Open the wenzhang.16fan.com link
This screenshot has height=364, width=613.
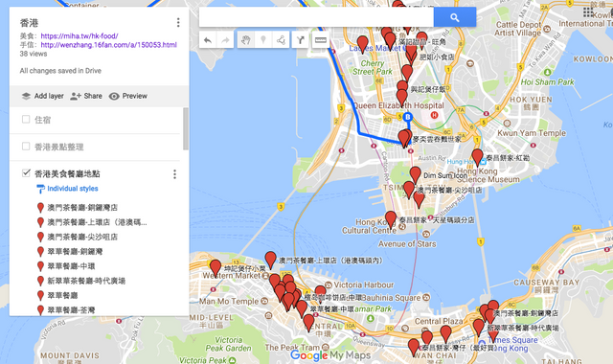[x=108, y=45]
